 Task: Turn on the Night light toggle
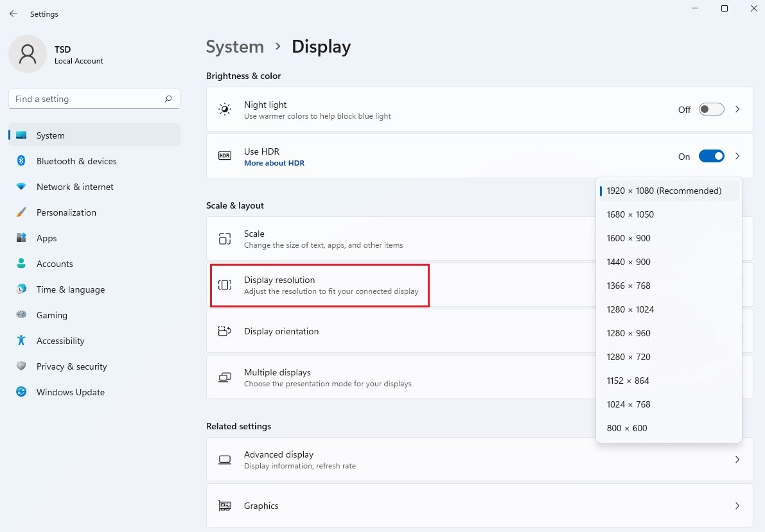[711, 110]
